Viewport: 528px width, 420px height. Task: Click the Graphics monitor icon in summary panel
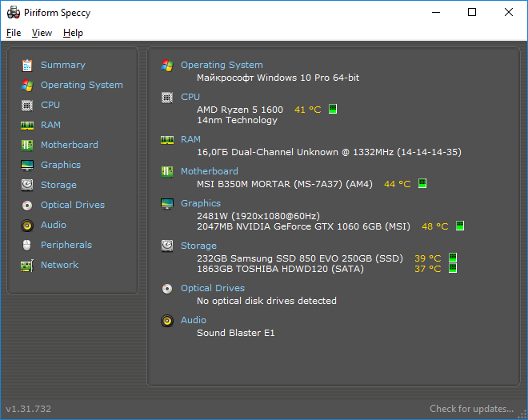click(167, 204)
